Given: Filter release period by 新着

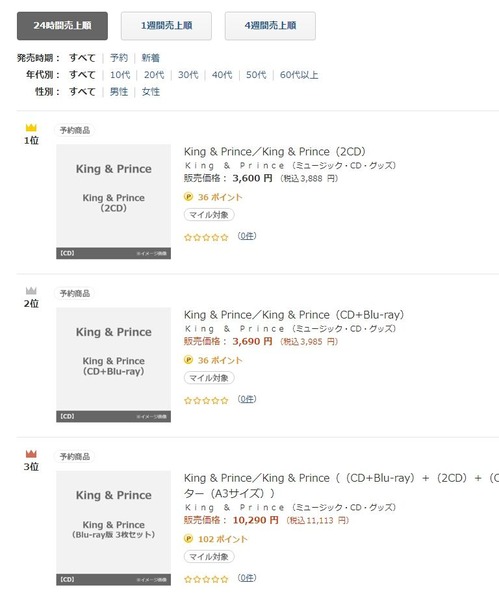Looking at the screenshot, I should click(150, 58).
